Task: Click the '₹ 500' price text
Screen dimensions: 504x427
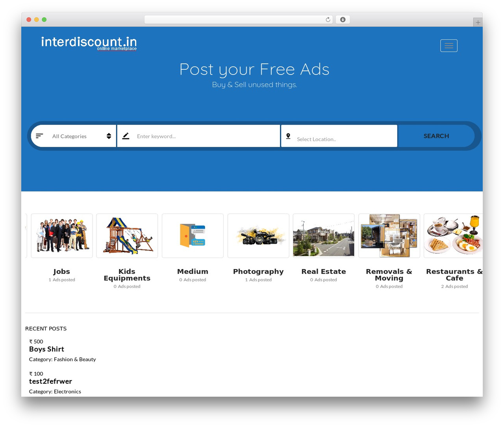Action: [36, 342]
